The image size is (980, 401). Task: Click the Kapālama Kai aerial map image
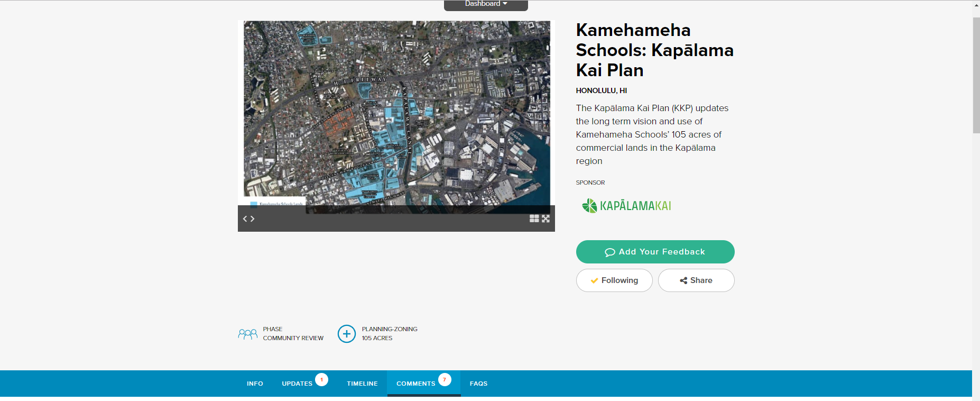pos(396,116)
